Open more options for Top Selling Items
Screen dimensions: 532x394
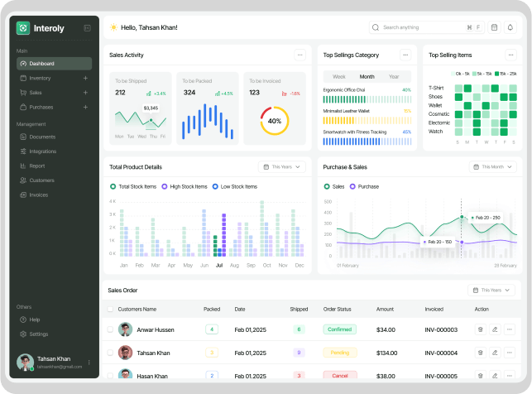pyautogui.click(x=512, y=55)
